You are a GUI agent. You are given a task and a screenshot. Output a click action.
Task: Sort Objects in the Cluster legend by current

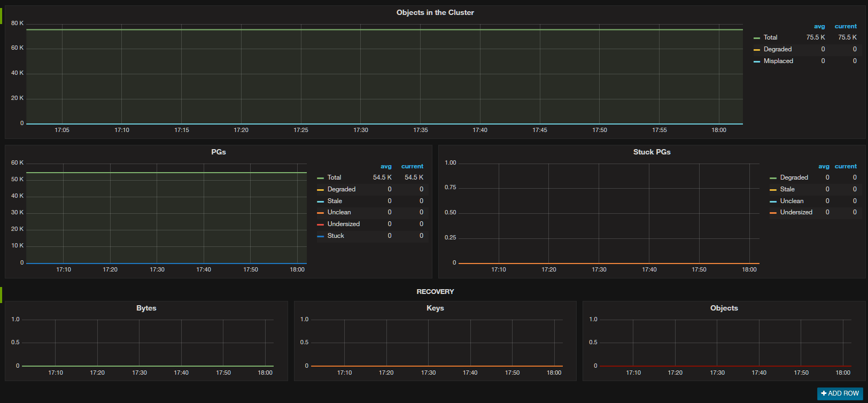[846, 26]
